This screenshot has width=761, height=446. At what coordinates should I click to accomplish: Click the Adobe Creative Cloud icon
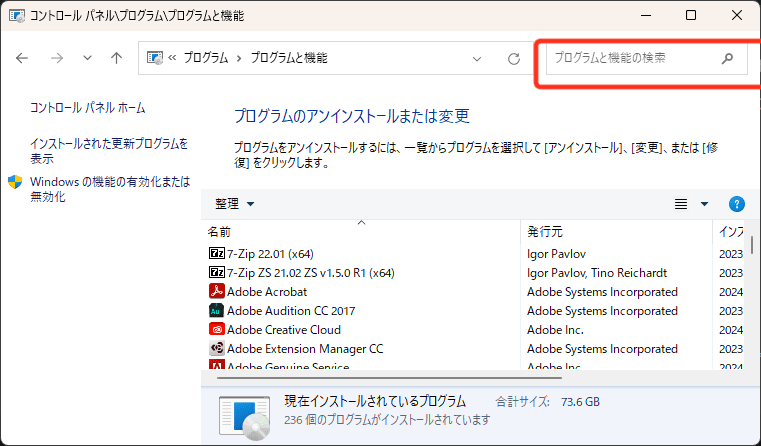click(x=216, y=329)
